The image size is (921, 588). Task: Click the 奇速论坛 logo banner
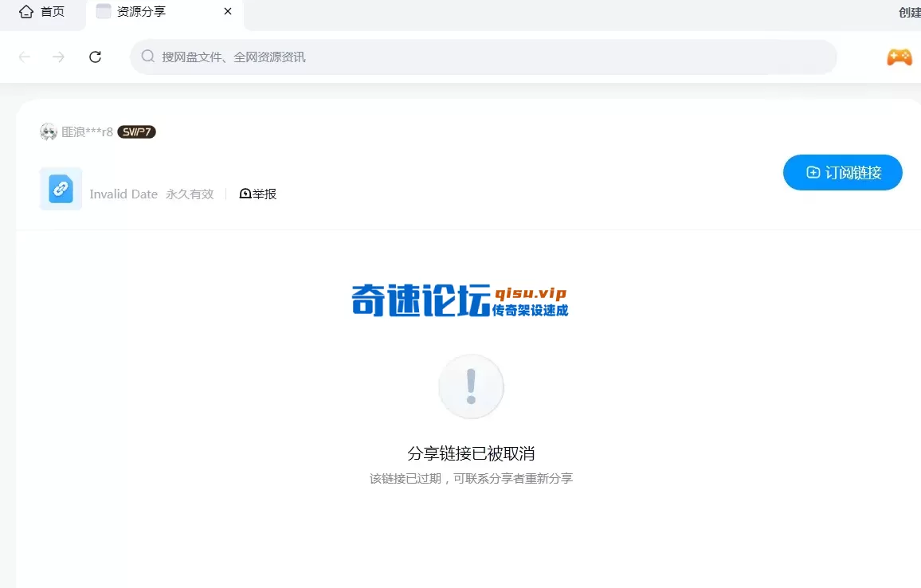(460, 301)
